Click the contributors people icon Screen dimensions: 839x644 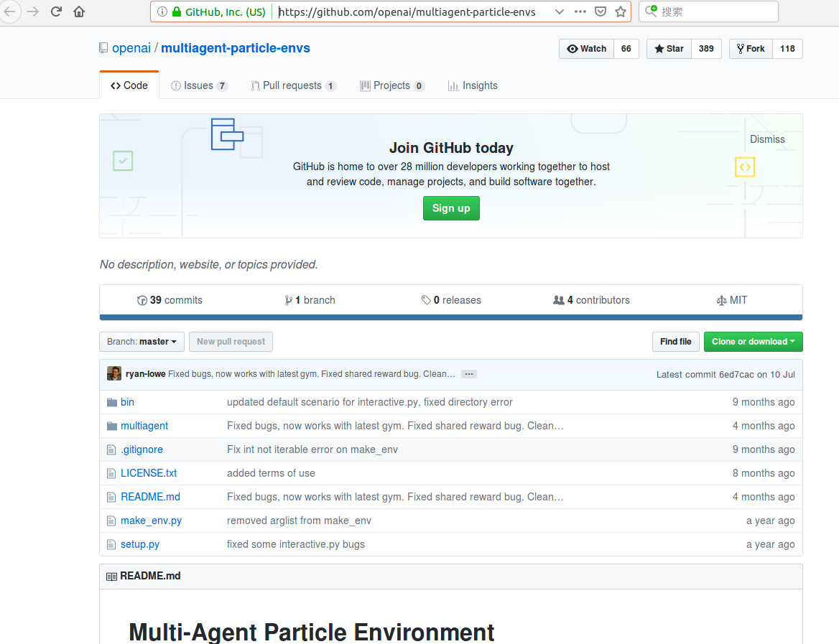(x=560, y=300)
